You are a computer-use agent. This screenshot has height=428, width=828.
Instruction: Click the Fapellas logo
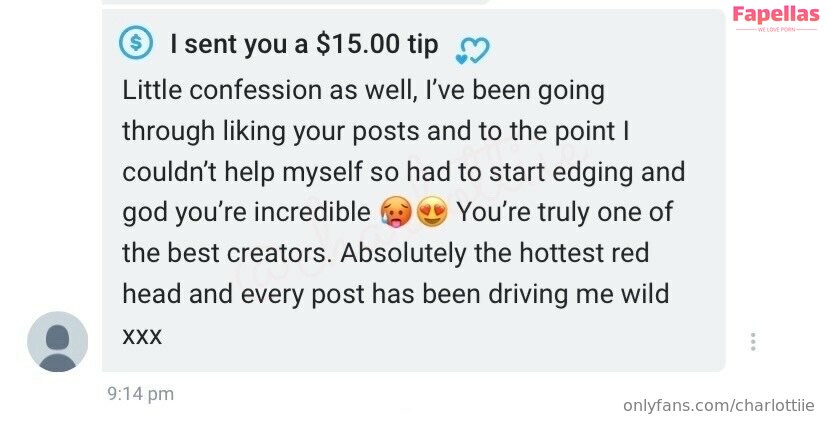[775, 14]
